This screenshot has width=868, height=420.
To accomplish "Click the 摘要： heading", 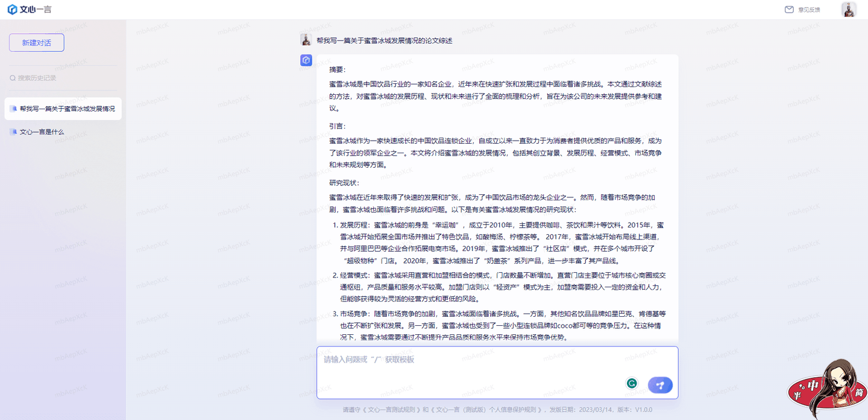I will (x=338, y=69).
